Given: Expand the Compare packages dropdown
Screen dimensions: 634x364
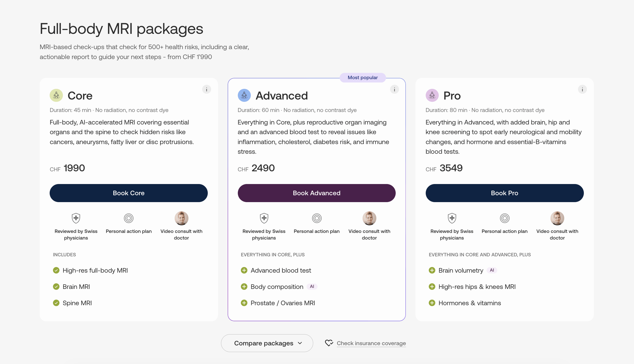Looking at the screenshot, I should point(267,343).
